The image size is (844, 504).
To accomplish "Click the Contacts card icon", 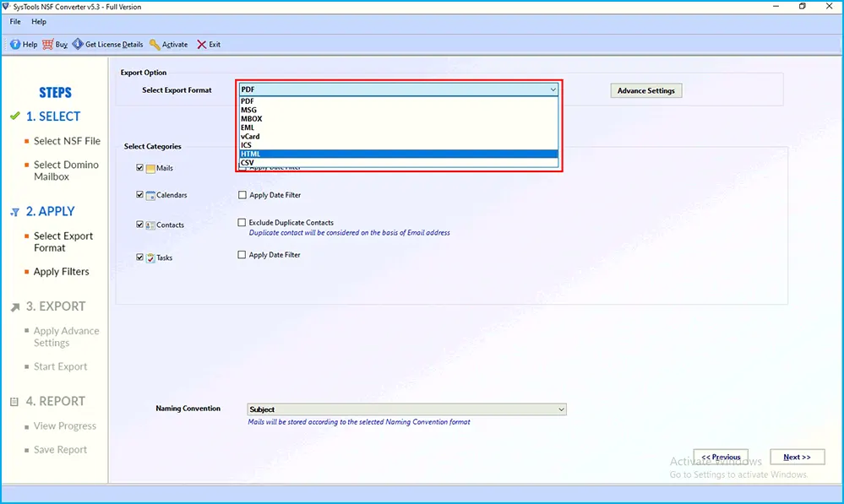I will [150, 225].
